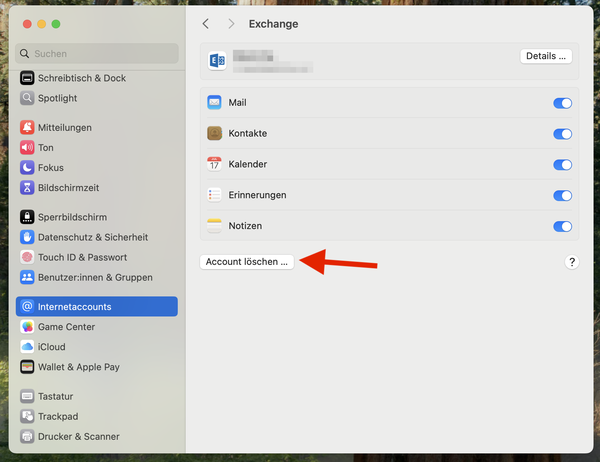Disable the Mail sync toggle
This screenshot has width=600, height=462.
coord(562,103)
